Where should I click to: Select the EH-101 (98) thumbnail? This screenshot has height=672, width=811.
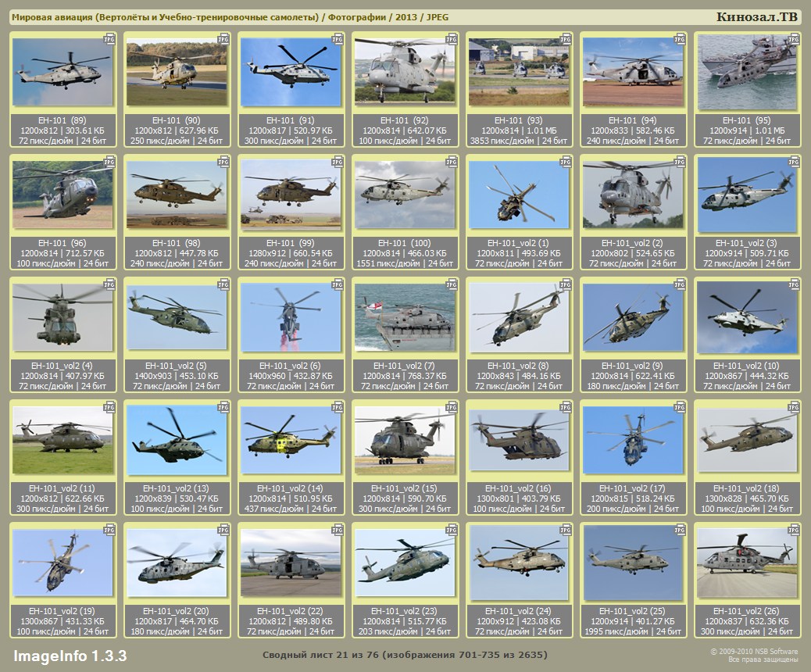(177, 195)
